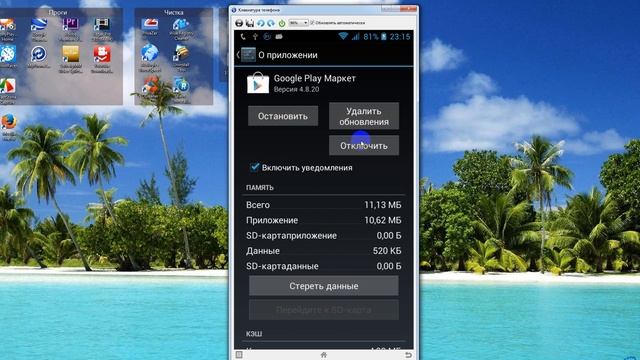Click the Чистка group title on desktop
640x360 pixels.
coord(173,13)
